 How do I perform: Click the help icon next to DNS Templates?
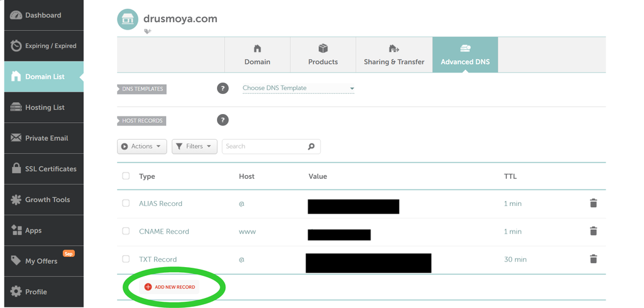(x=223, y=88)
